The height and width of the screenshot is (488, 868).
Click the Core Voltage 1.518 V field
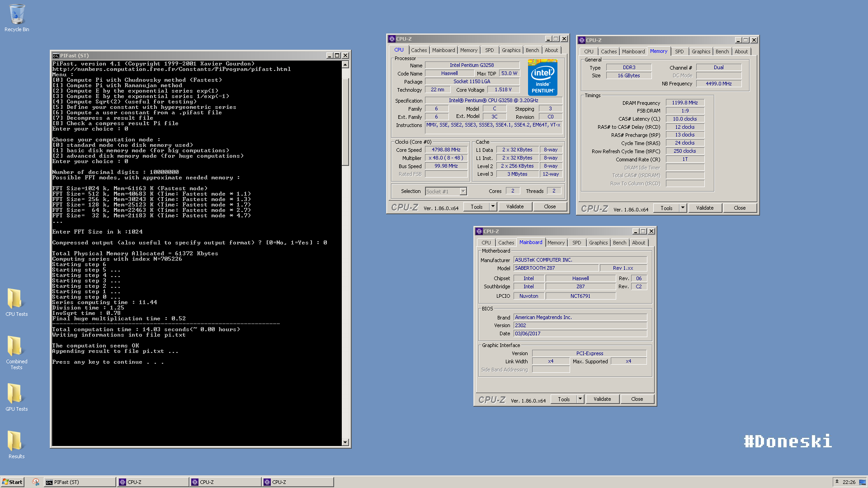coord(503,89)
